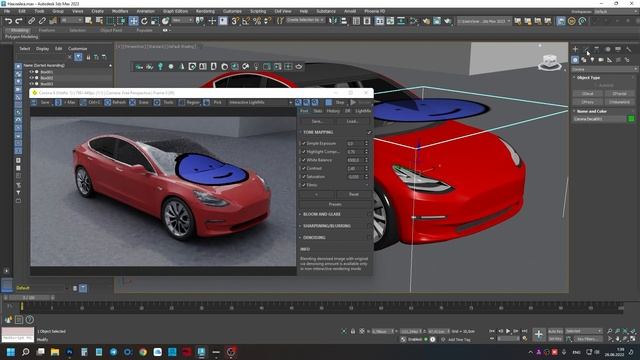The width and height of the screenshot is (640, 360).
Task: Pick the Rectangular Selection Region tool
Action: (111, 21)
